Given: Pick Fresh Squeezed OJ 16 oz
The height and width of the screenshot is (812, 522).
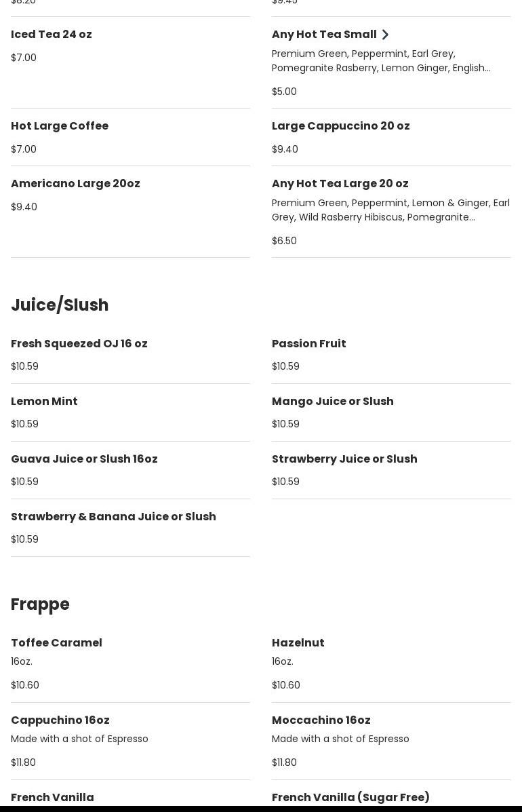Looking at the screenshot, I should [x=130, y=355].
